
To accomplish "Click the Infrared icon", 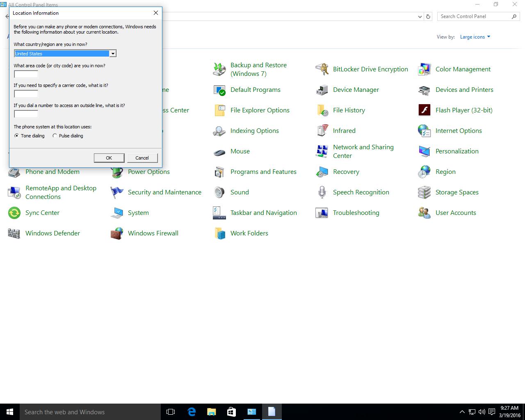I will coord(322,131).
